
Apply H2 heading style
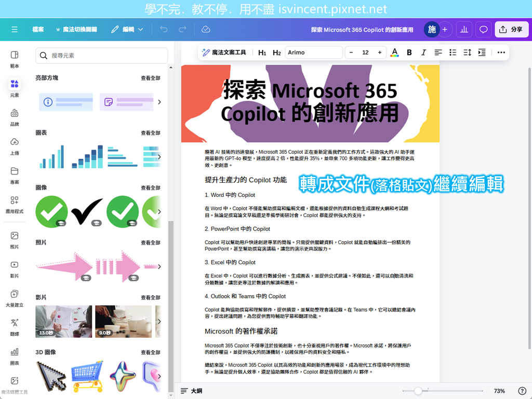point(276,52)
